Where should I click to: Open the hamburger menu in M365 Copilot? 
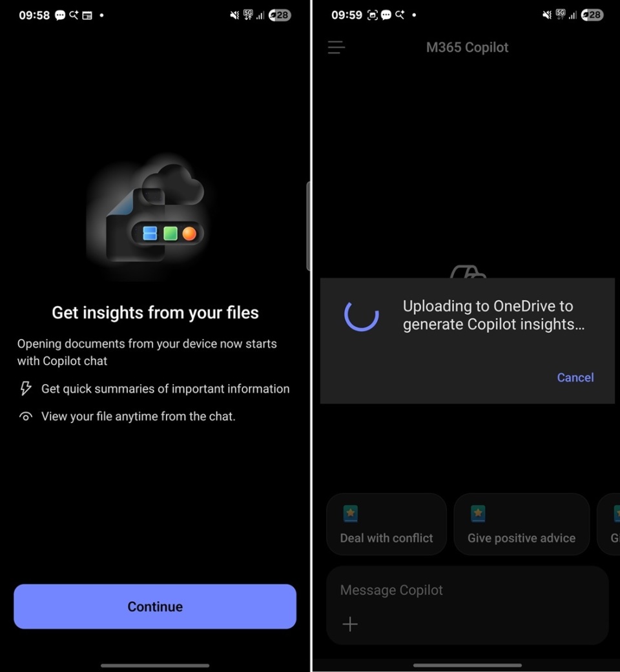pyautogui.click(x=336, y=47)
